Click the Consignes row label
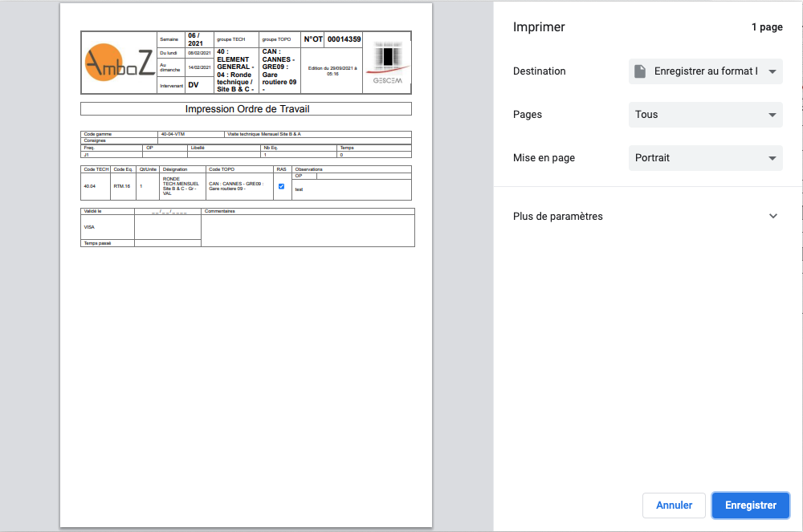 point(95,140)
